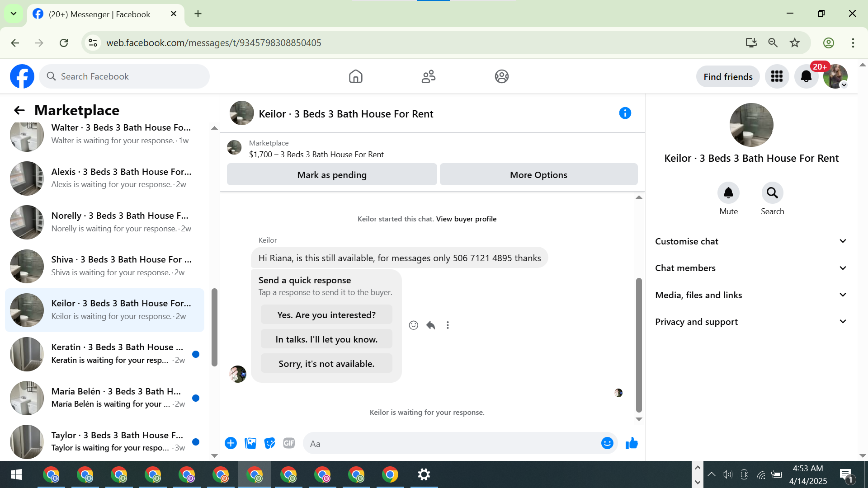Open the sticker picker icon
Viewport: 868px width, 488px height.
pos(269,443)
